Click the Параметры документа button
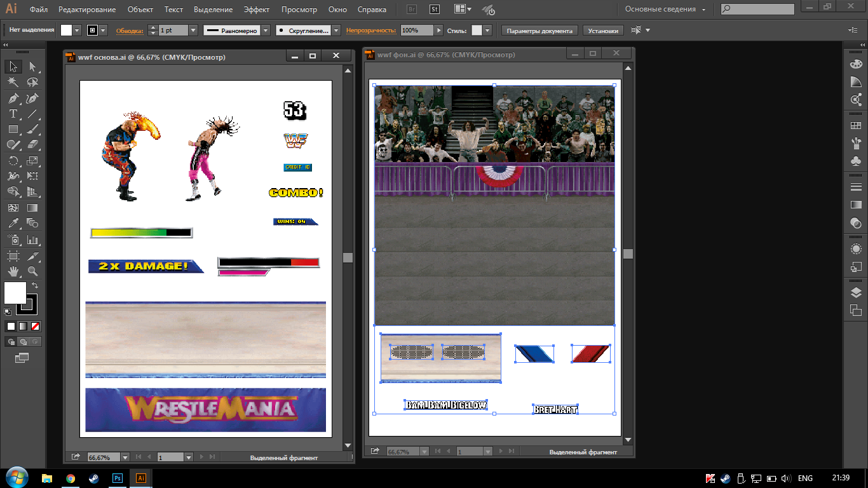868x488 pixels. coord(540,30)
